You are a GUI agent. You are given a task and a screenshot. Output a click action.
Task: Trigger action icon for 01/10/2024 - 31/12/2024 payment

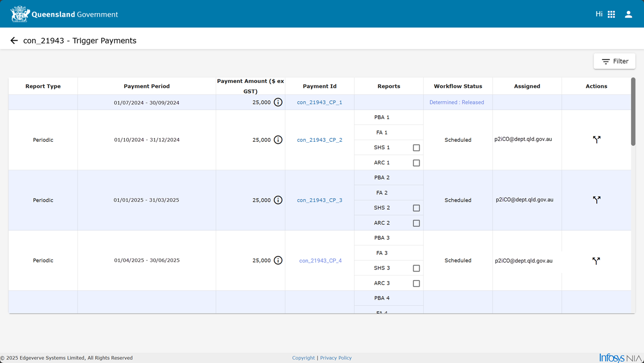pyautogui.click(x=597, y=140)
